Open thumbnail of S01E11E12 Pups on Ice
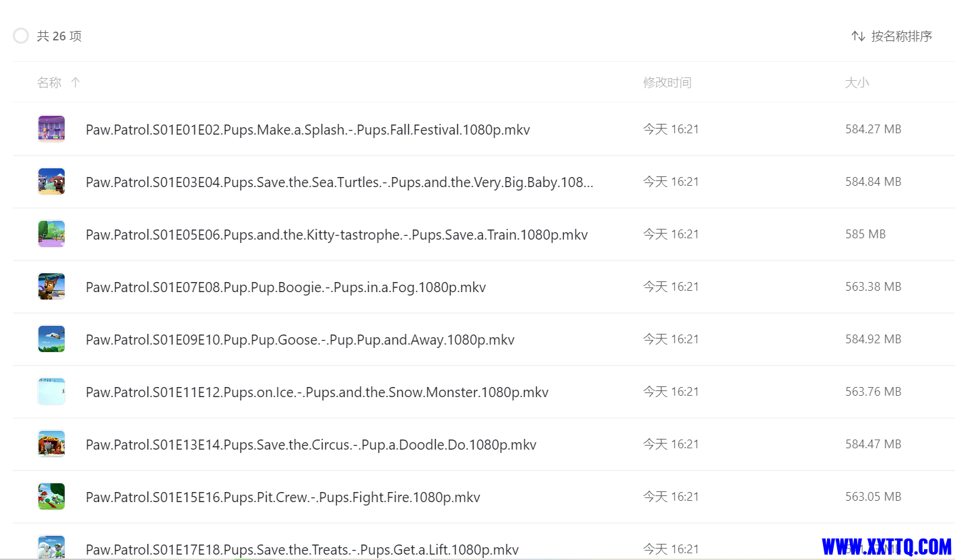 point(51,391)
